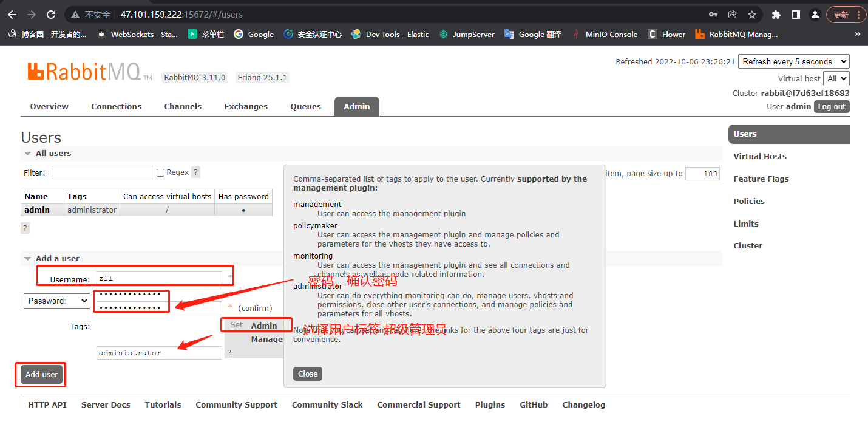Collapse the Add a user section
This screenshot has width=868, height=447.
pos(52,259)
